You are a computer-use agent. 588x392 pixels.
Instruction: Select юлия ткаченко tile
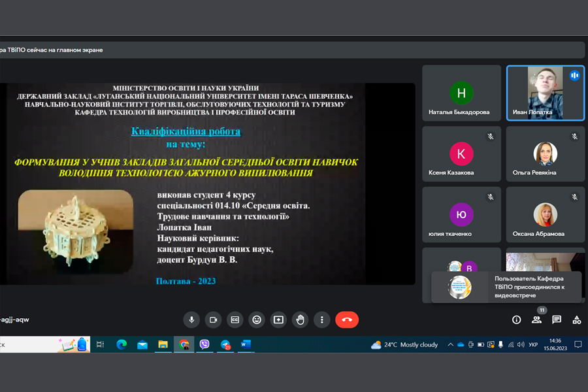[462, 214]
